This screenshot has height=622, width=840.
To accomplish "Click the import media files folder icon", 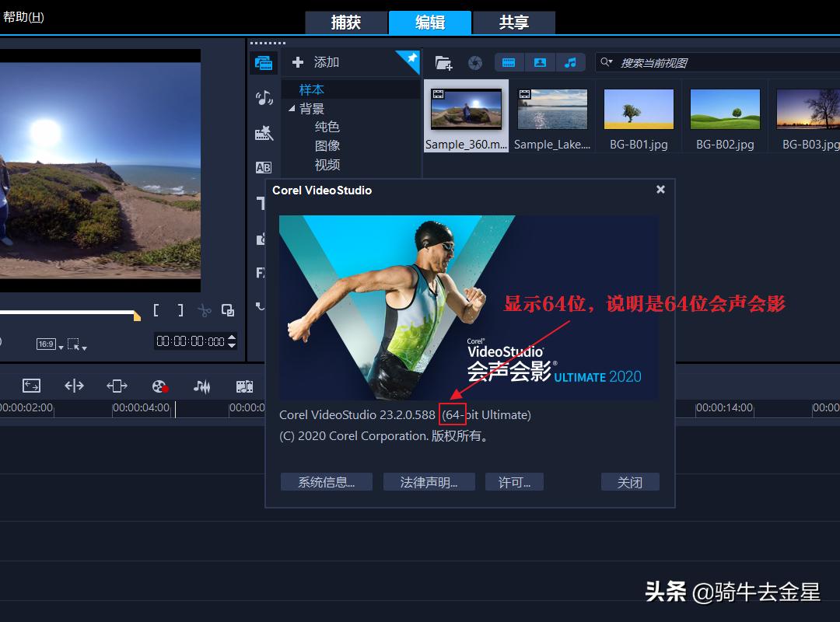I will (445, 62).
